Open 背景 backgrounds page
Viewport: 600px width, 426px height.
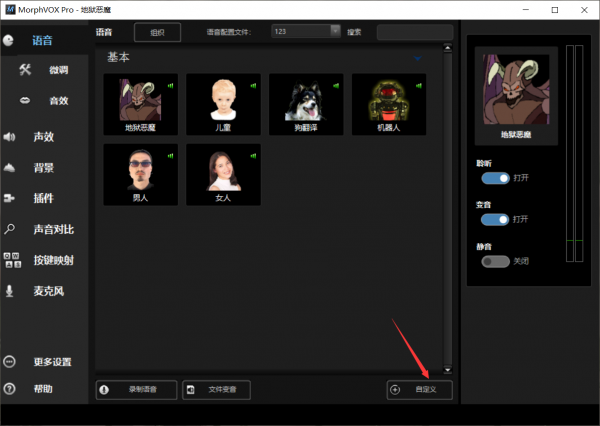pyautogui.click(x=44, y=168)
